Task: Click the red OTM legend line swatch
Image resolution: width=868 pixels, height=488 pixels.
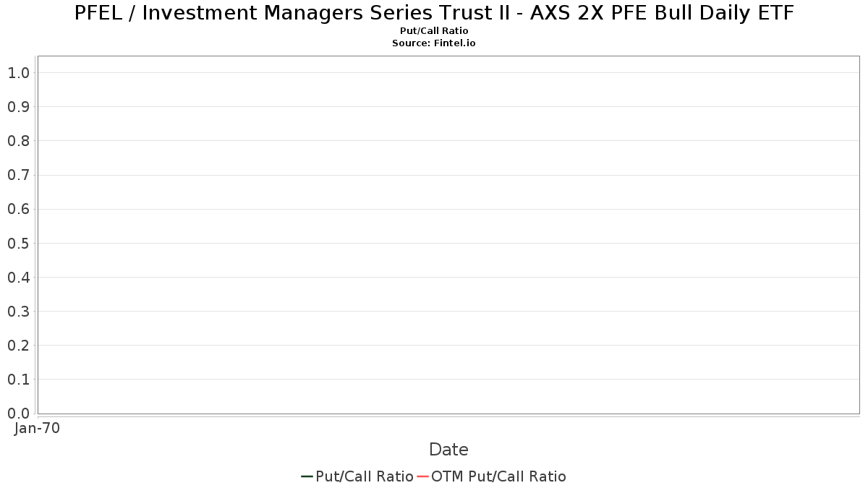Action: [x=422, y=476]
